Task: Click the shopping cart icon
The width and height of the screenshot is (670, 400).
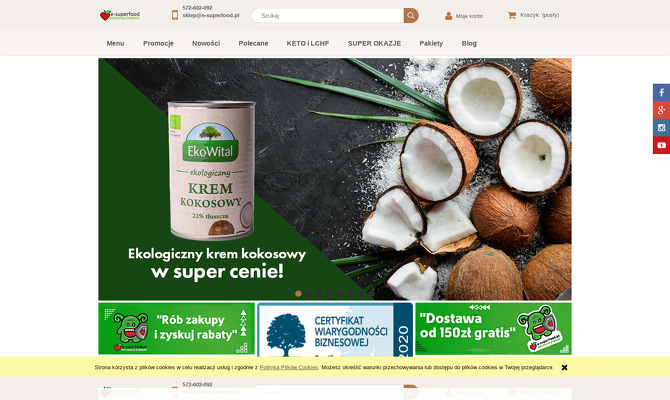Action: point(511,15)
